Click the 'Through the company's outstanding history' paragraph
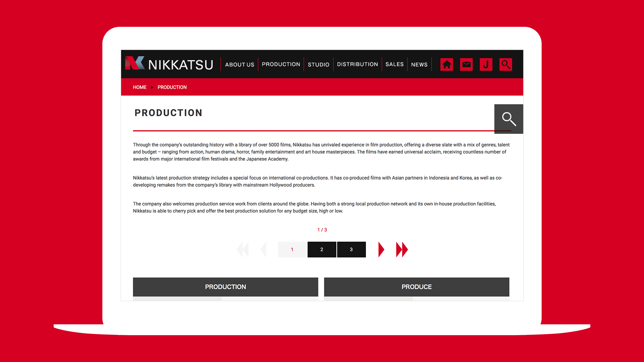This screenshot has height=362, width=644. pyautogui.click(x=321, y=152)
